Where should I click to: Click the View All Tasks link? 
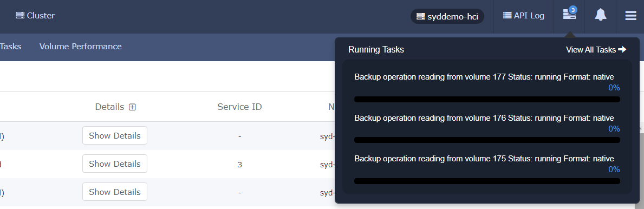[596, 50]
